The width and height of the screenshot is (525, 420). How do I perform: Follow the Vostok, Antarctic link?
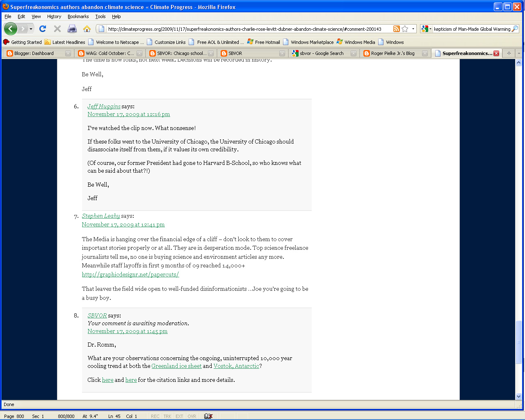(236, 366)
